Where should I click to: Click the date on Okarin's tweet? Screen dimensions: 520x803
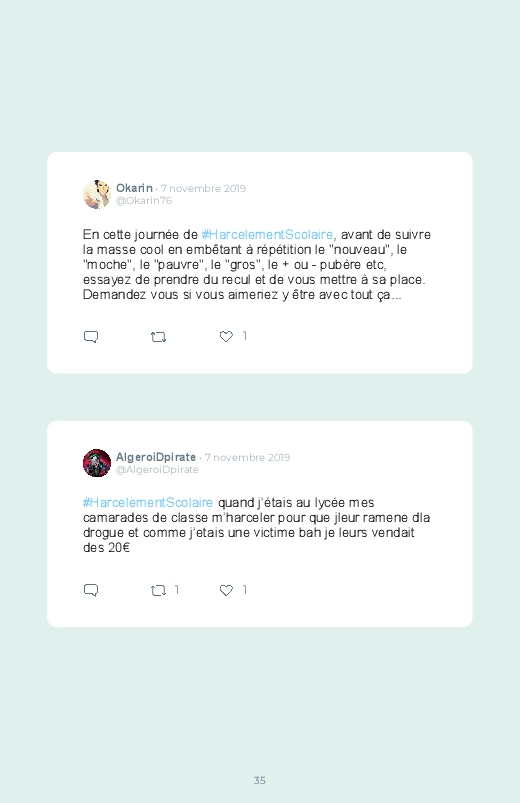tap(203, 188)
